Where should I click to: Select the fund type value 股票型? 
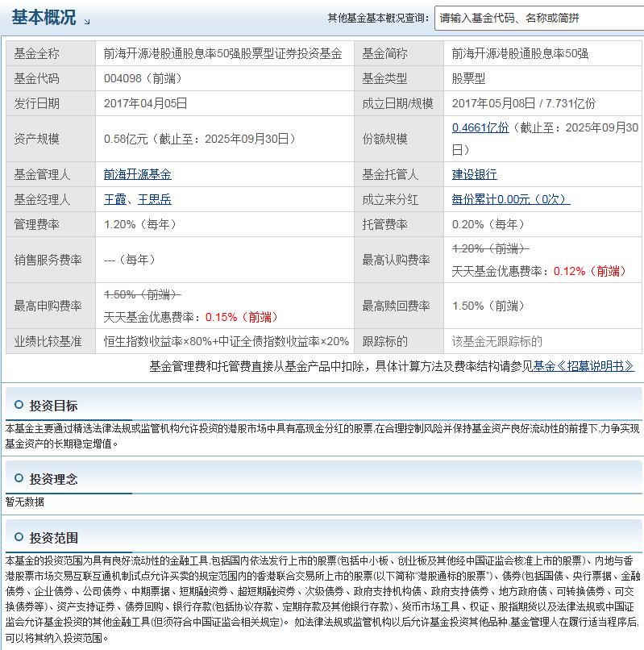pos(469,78)
